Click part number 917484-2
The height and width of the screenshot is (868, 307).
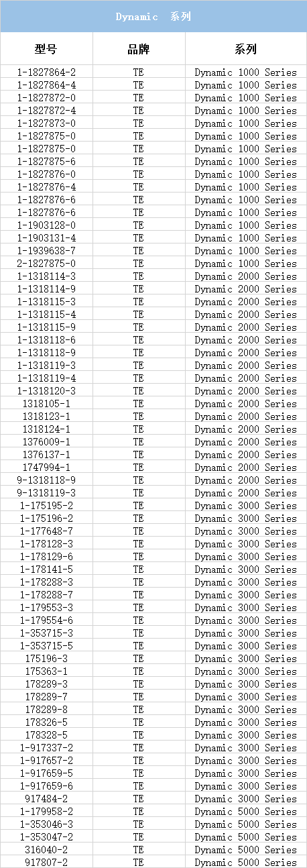pyautogui.click(x=46, y=799)
